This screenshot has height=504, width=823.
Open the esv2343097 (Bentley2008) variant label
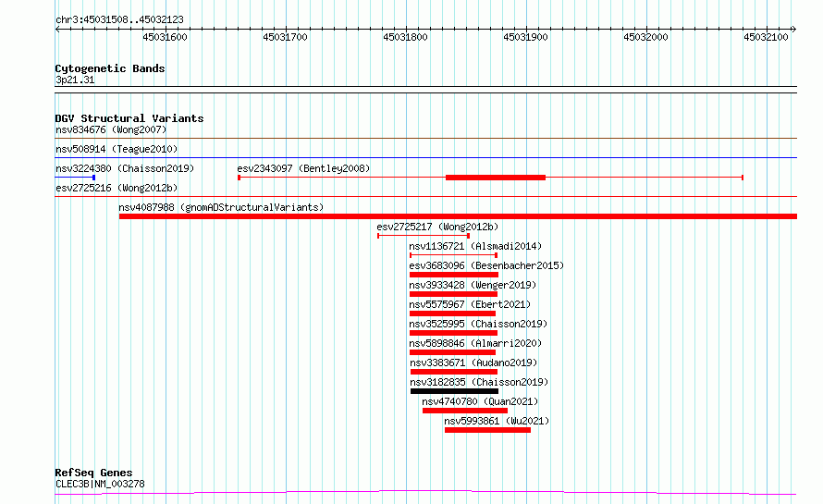pos(303,169)
